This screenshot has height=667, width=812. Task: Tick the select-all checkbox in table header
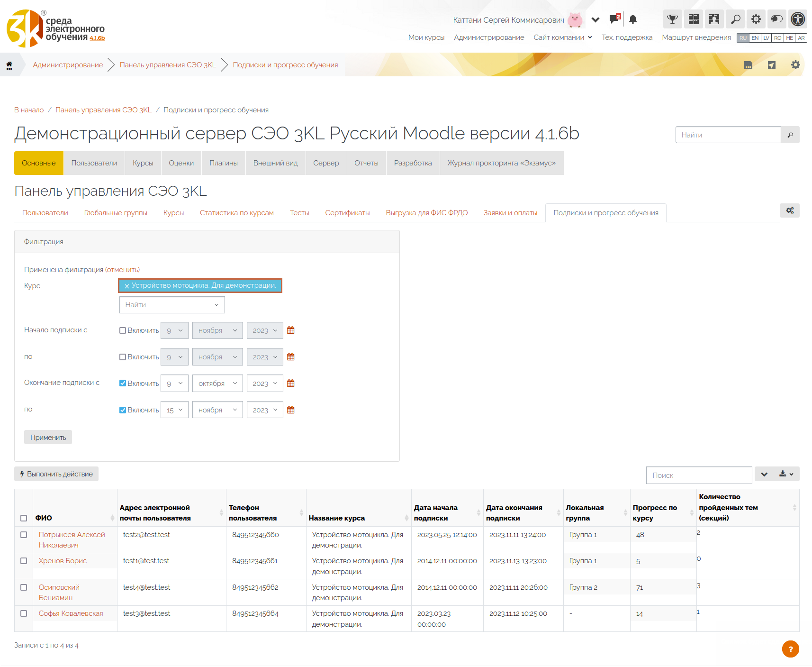pyautogui.click(x=24, y=518)
